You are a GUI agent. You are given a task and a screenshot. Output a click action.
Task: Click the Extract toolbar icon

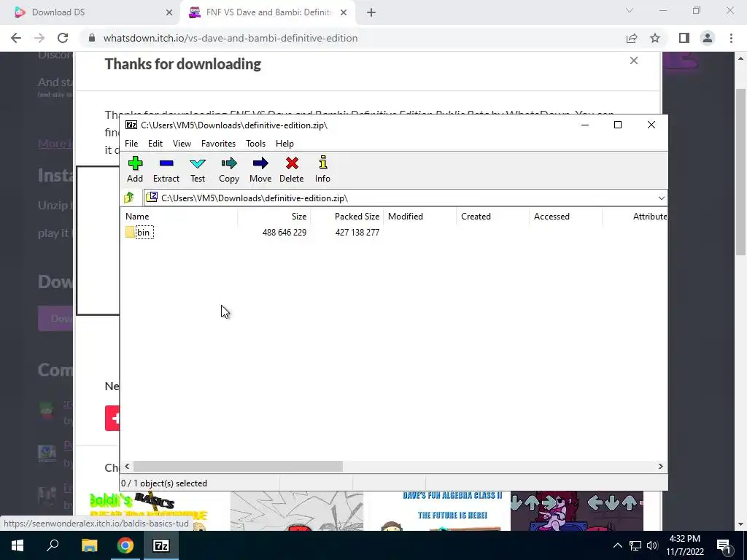point(166,169)
